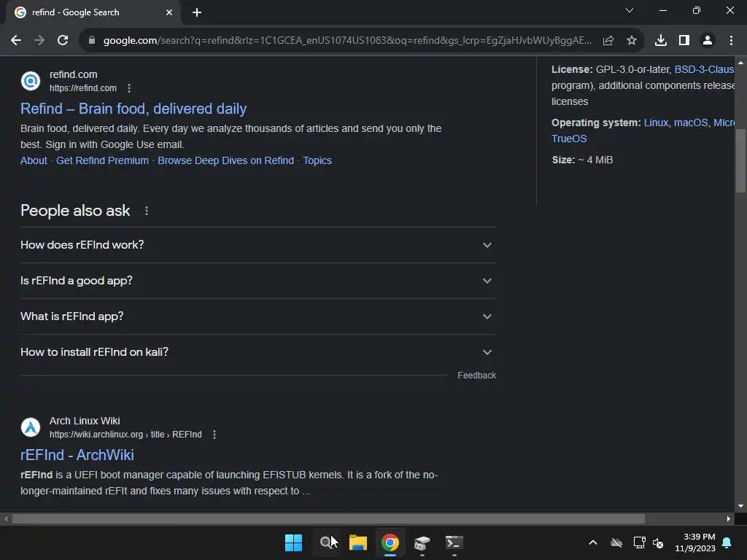Open the clock showing 3:39 PM
747x560 pixels.
click(695, 542)
